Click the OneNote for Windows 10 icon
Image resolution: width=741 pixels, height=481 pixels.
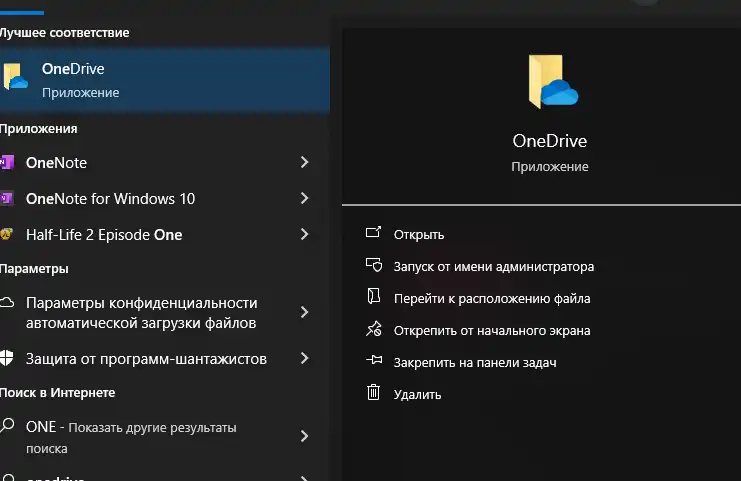tap(7, 198)
